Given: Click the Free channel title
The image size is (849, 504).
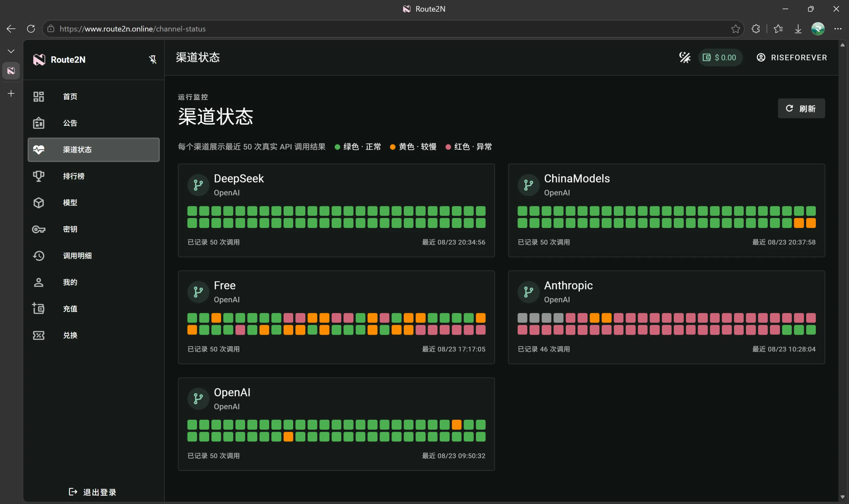Looking at the screenshot, I should click(225, 285).
